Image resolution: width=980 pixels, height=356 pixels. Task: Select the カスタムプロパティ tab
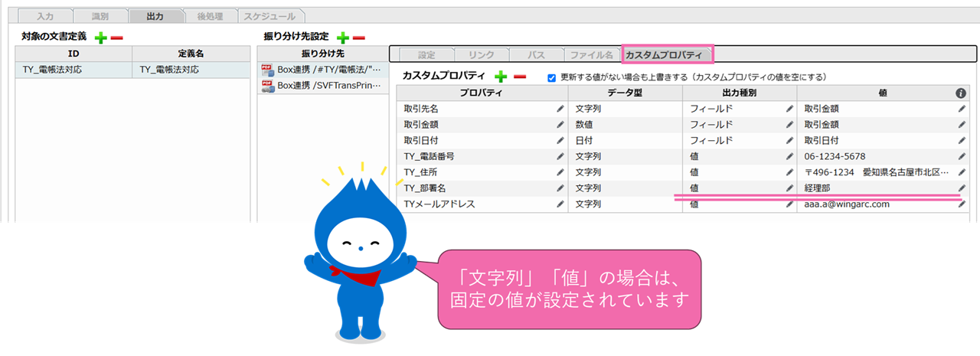click(667, 54)
